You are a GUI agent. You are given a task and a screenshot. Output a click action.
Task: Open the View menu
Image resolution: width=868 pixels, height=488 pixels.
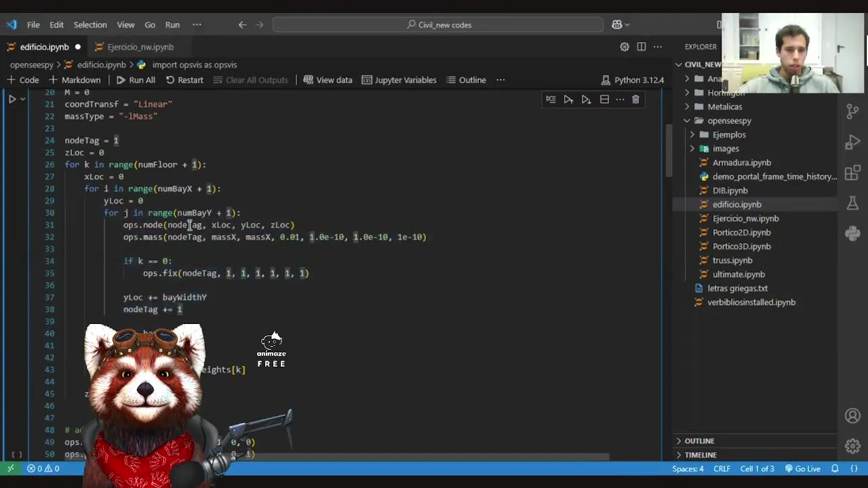pos(125,25)
